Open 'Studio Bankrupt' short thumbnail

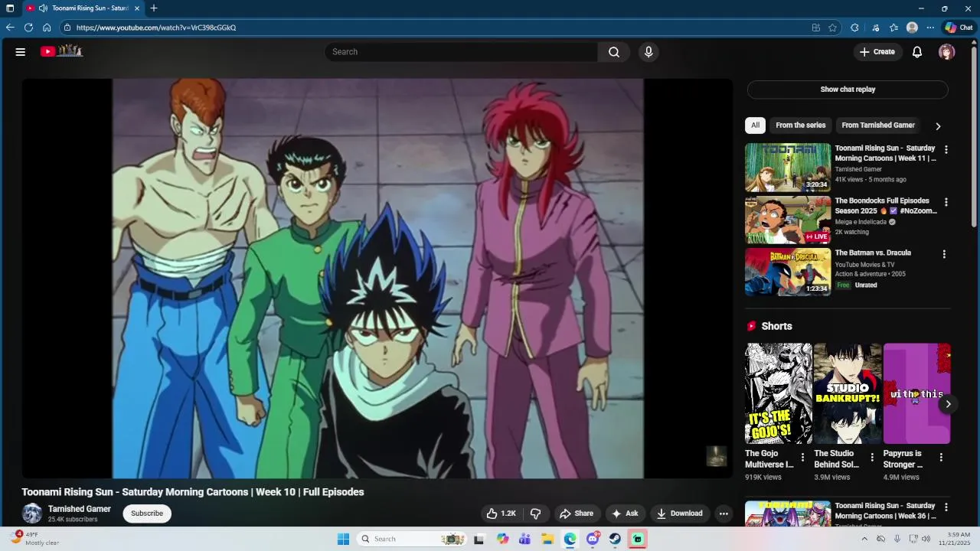tap(848, 393)
